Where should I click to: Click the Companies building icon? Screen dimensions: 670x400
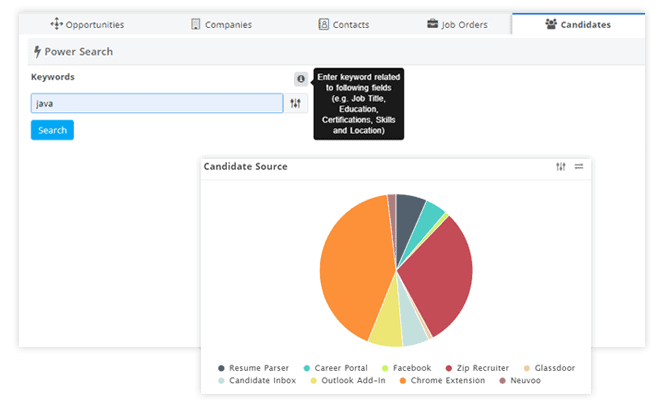195,24
